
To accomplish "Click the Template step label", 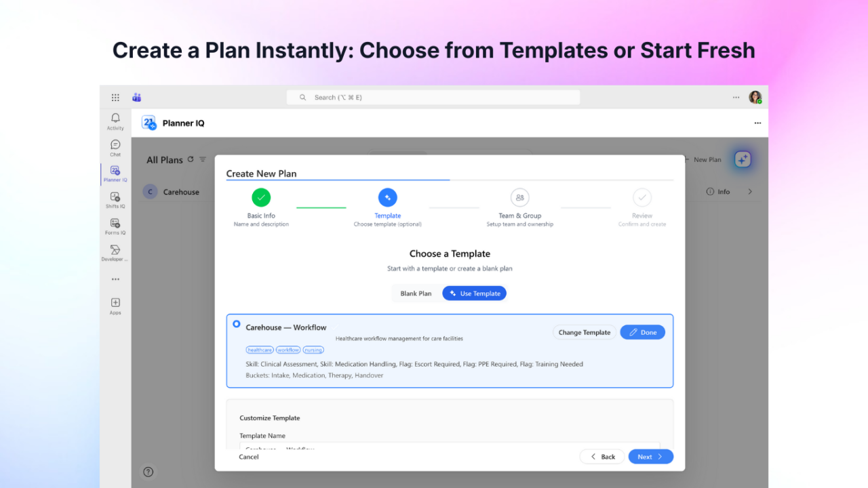I will 388,216.
